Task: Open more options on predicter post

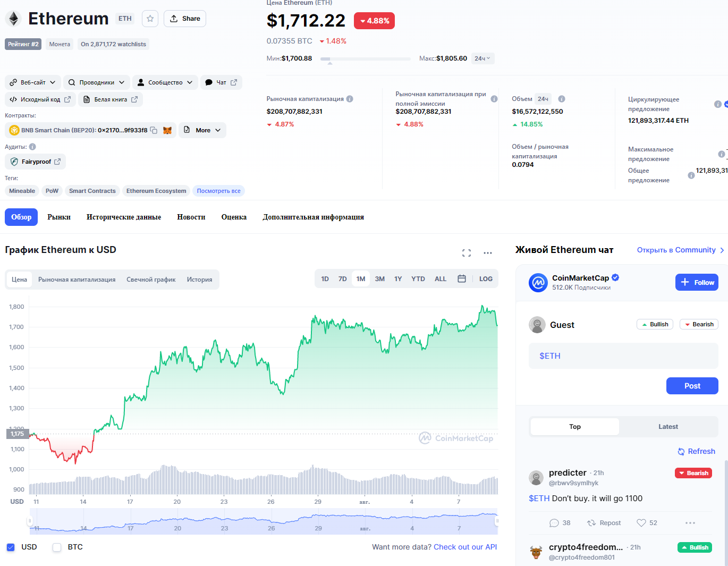Action: coord(690,523)
